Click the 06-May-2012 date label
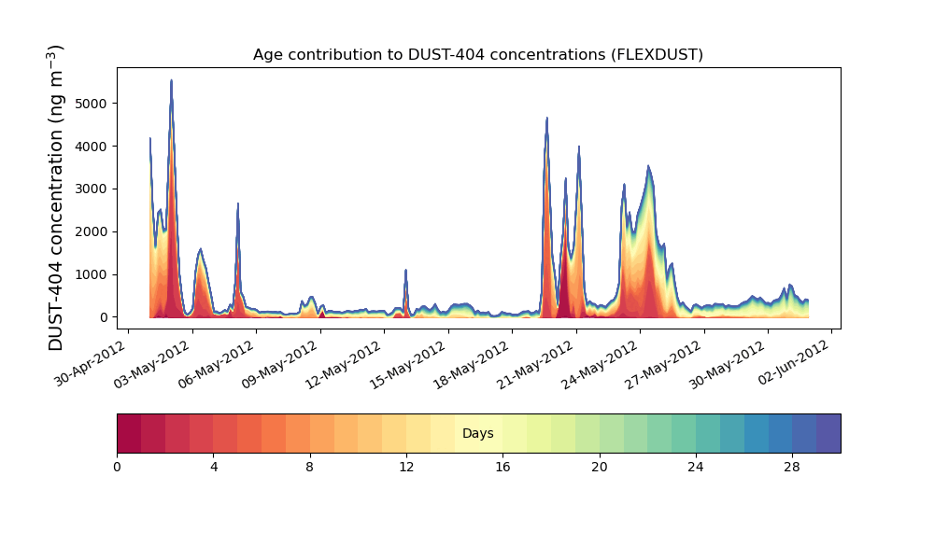Viewport: 934px width, 560px height. coord(218,364)
